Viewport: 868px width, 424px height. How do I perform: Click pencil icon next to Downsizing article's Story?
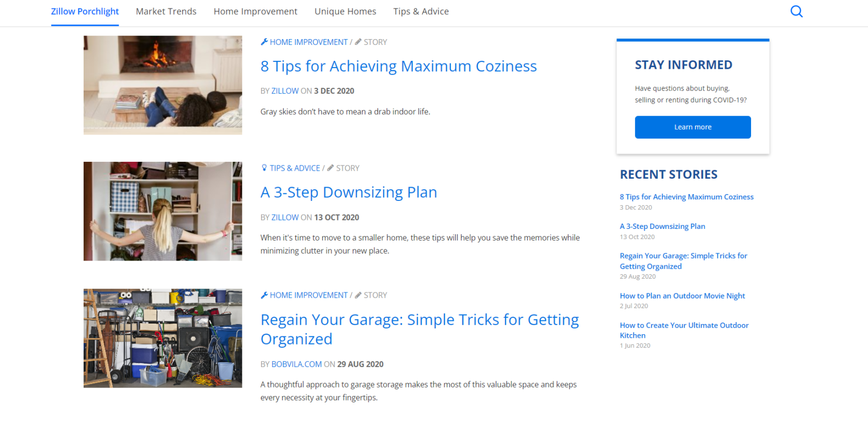(x=331, y=168)
